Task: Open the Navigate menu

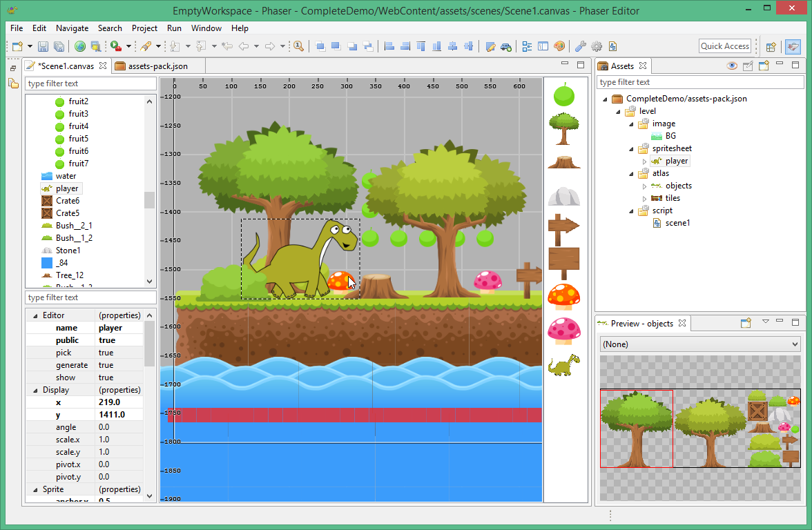Action: [72, 28]
